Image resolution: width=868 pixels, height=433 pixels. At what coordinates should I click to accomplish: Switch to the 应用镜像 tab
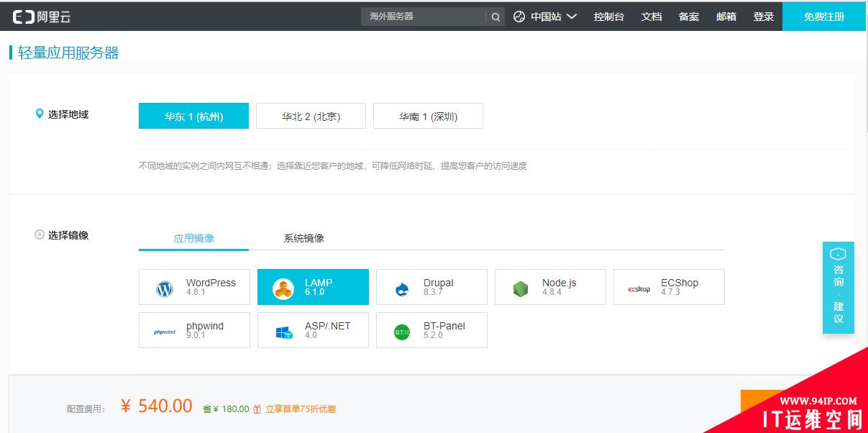point(193,238)
